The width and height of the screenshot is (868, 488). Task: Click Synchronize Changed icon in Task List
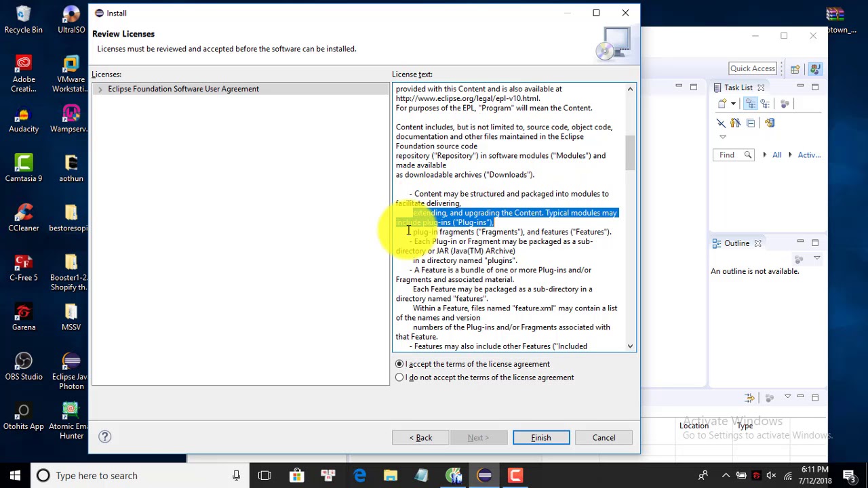[x=769, y=123]
